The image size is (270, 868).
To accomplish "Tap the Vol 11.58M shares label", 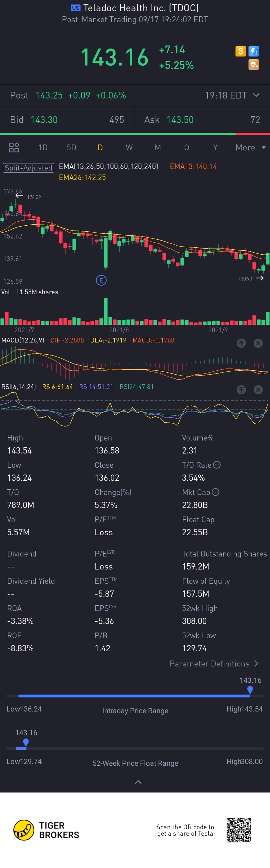I will pos(30,292).
